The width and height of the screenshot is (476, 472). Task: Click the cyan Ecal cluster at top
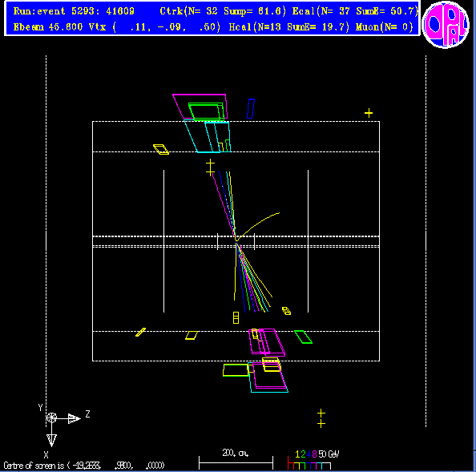coord(208,136)
